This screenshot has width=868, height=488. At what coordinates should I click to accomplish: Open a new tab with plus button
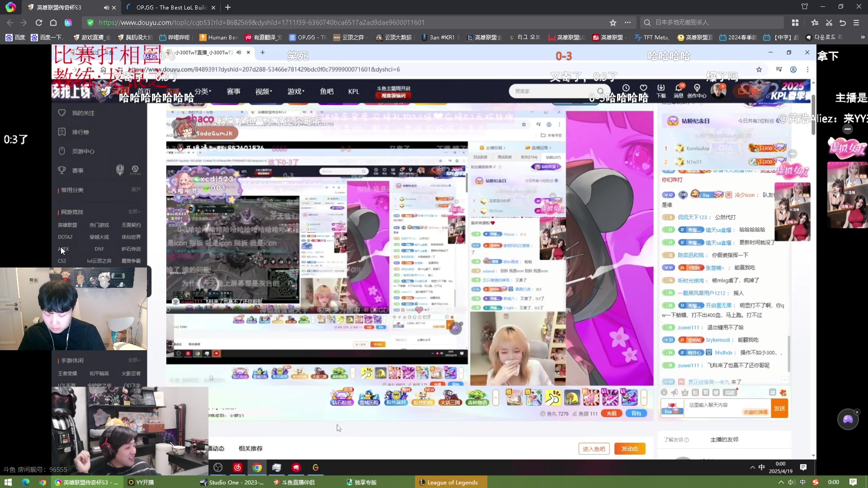228,7
